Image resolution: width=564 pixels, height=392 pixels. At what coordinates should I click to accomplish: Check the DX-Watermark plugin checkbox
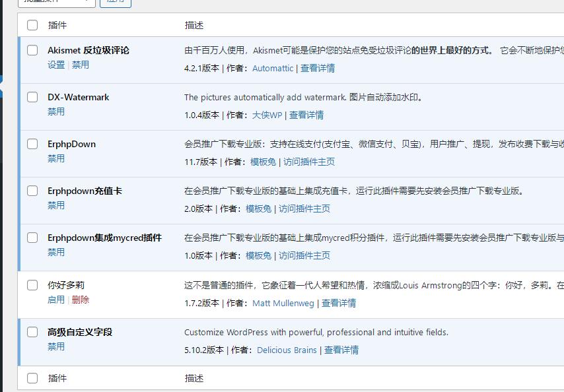[32, 97]
